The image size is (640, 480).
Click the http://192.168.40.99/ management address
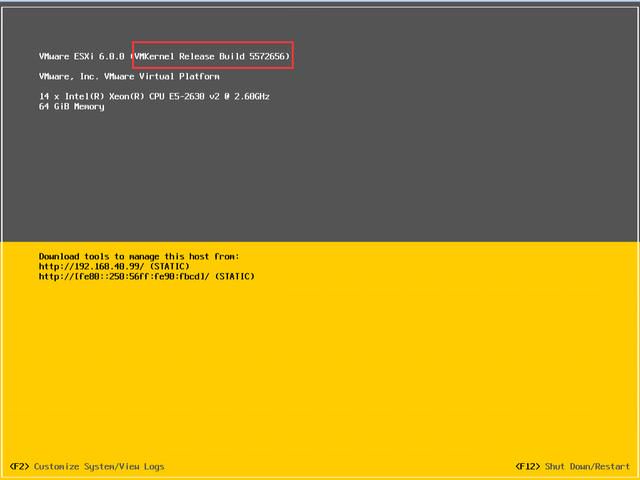tap(91, 267)
